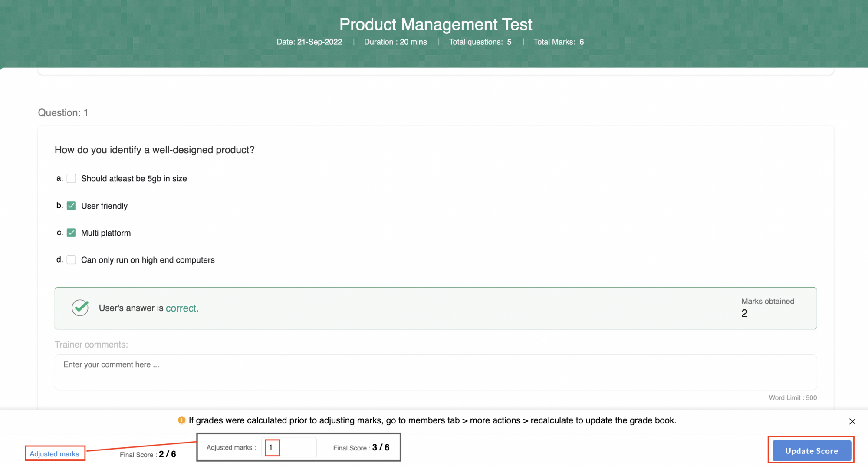Focus the Adjusted marks input box
Screen dimensions: 868x466
[289, 447]
